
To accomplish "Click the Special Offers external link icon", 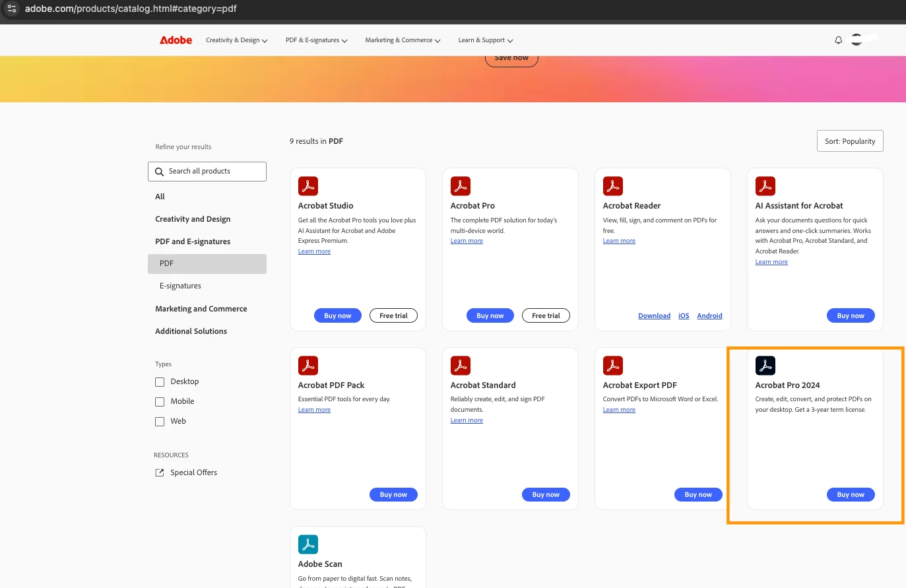I will pyautogui.click(x=159, y=473).
